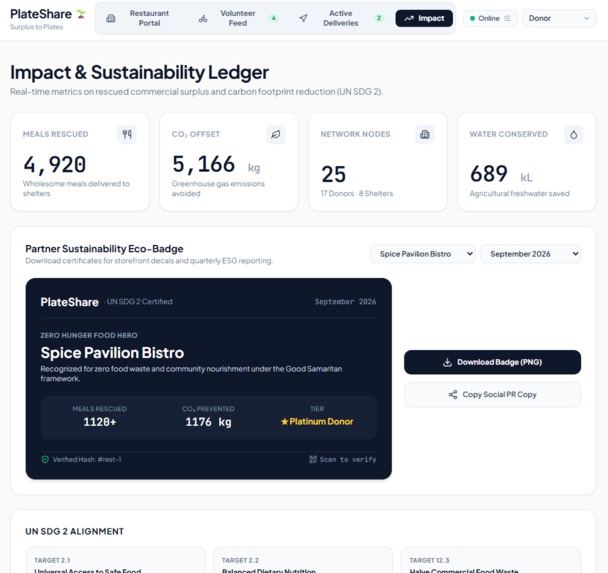
Task: Click the 'UN SDG 2 Certified' badge text
Action: (139, 302)
